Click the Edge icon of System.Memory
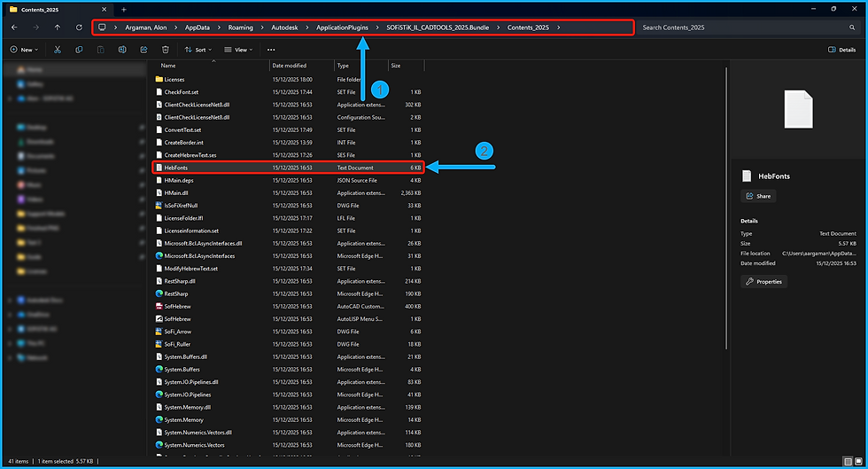The height and width of the screenshot is (469, 868). [x=159, y=419]
